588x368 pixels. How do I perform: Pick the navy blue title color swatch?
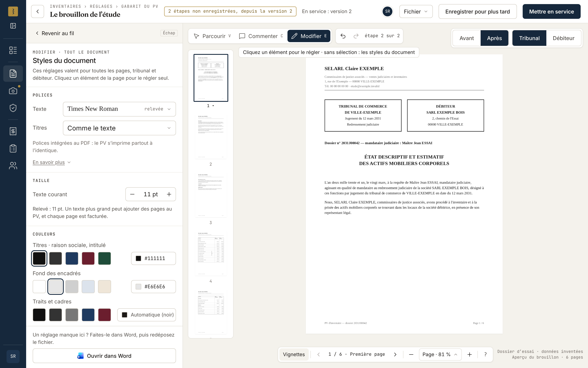point(72,258)
